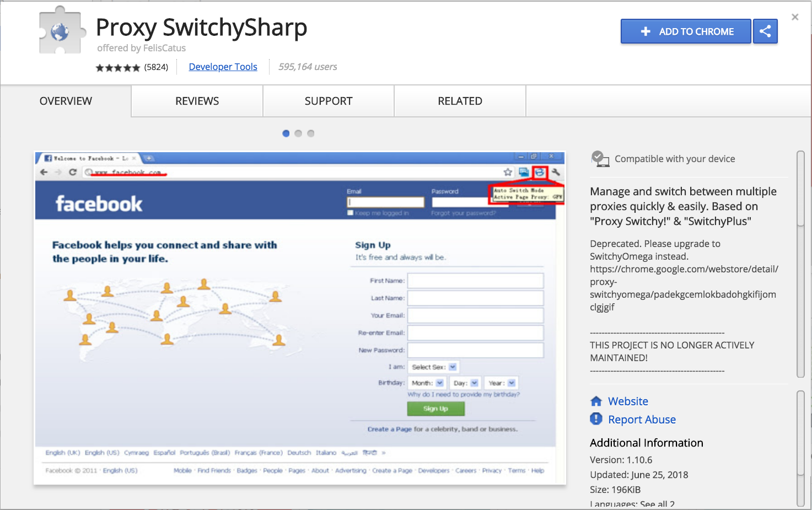Switch to the Reviews tab
The image size is (812, 510).
pos(197,101)
